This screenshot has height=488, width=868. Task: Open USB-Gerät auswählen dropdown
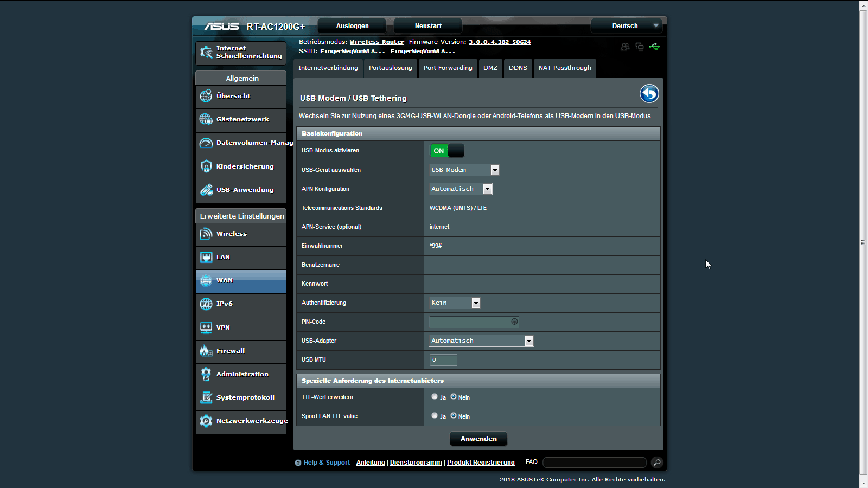click(464, 170)
